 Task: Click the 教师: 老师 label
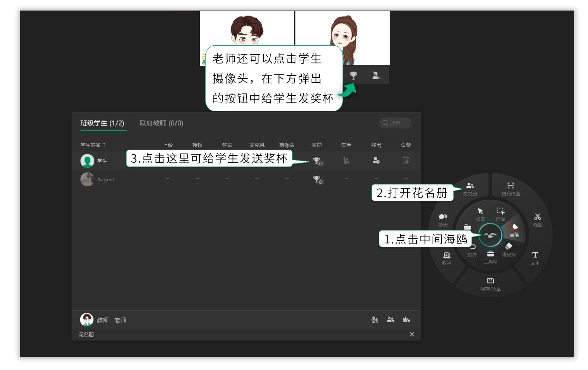coord(111,320)
